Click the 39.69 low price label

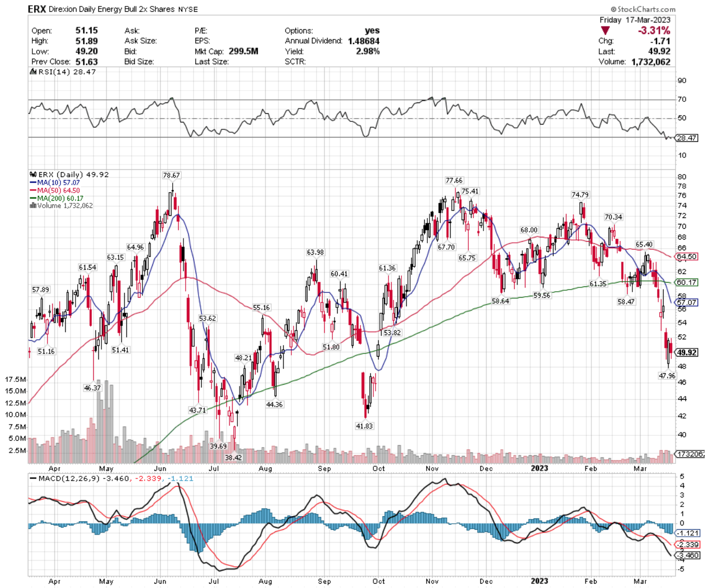[x=218, y=446]
